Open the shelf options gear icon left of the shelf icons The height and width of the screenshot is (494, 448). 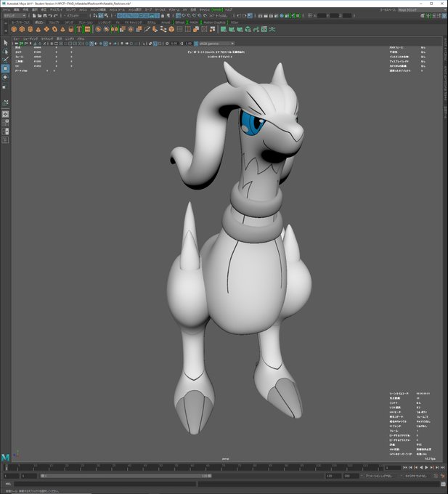tap(5, 31)
